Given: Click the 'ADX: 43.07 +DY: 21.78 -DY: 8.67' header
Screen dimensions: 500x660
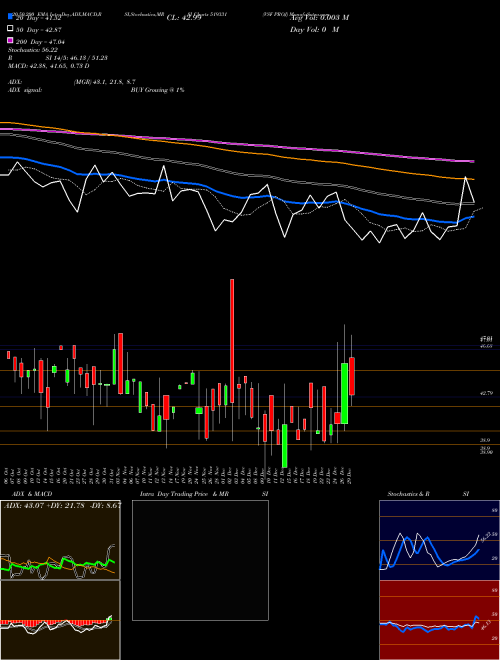Looking at the screenshot, I should point(62,505).
